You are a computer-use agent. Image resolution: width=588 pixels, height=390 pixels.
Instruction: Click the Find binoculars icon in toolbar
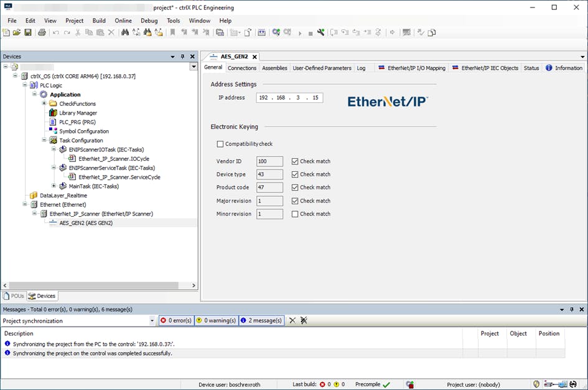point(125,32)
